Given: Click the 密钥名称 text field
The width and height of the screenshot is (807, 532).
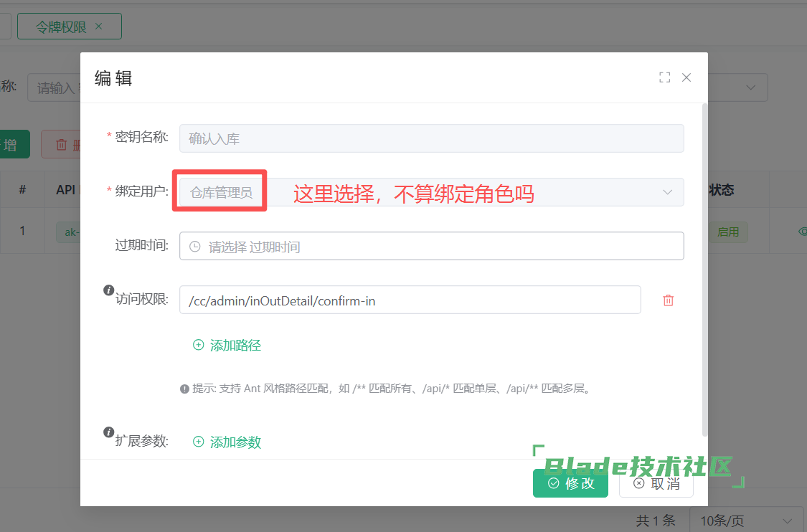Looking at the screenshot, I should (431, 139).
